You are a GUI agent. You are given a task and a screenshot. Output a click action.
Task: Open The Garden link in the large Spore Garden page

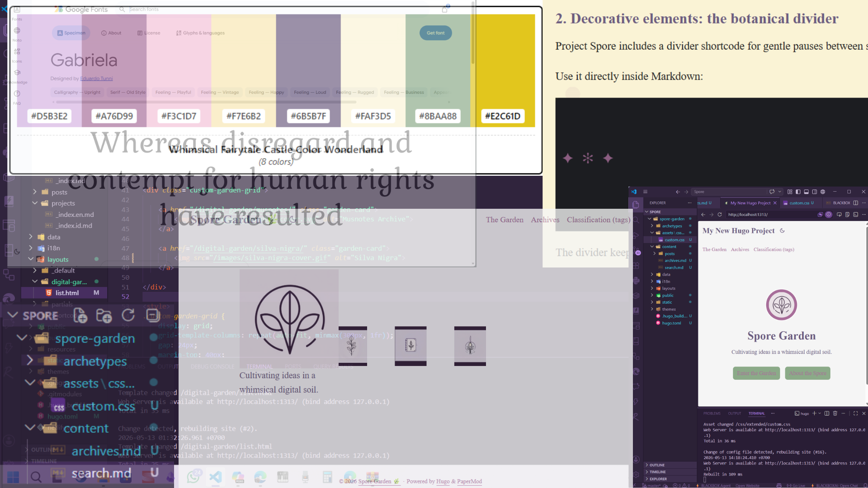[505, 220]
